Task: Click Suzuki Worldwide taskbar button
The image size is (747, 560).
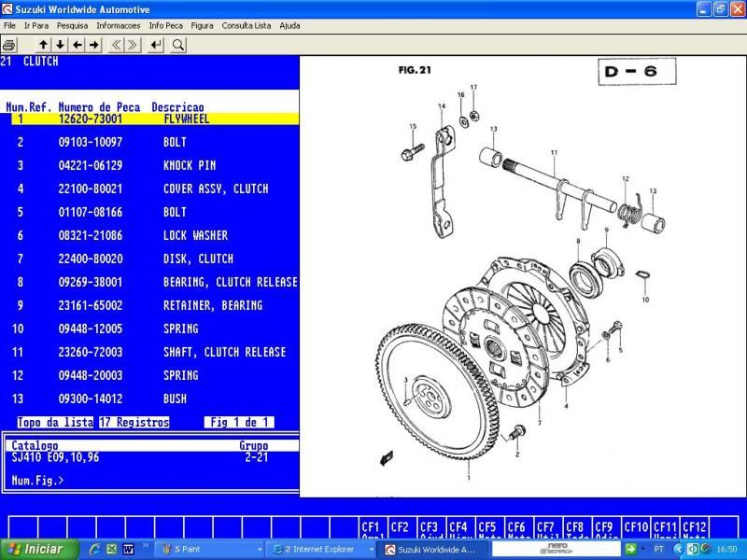Action: (x=433, y=550)
